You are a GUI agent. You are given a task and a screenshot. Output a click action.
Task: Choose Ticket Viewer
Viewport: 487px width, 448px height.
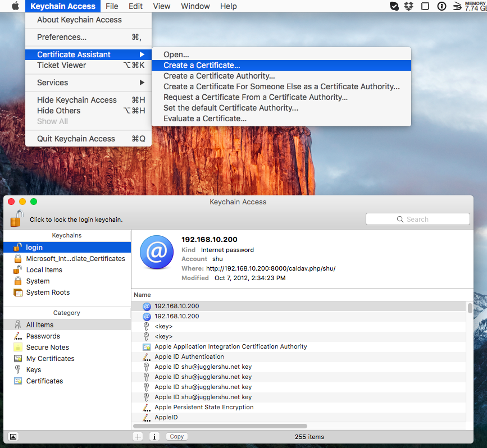point(88,65)
